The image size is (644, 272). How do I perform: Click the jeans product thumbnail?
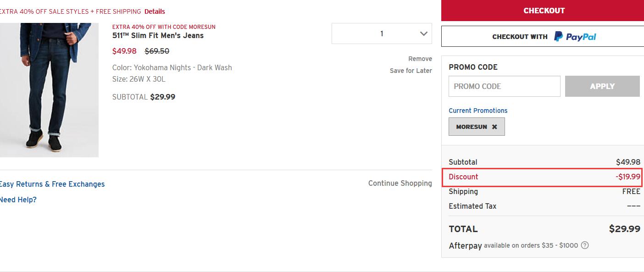[x=49, y=90]
